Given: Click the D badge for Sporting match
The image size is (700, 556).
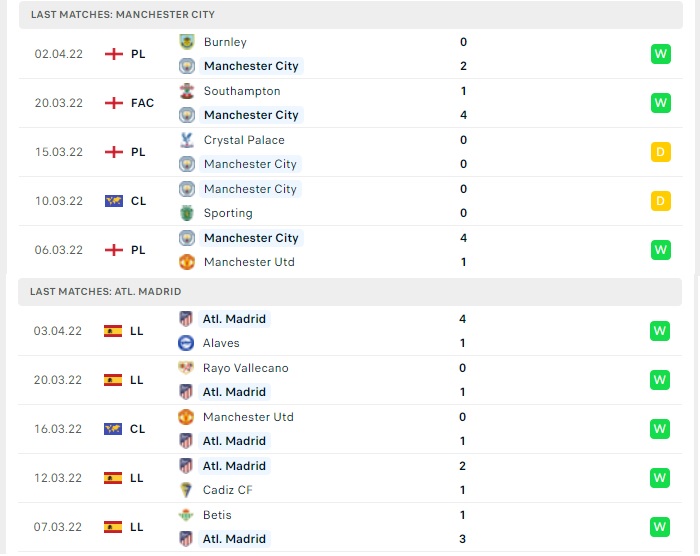Looking at the screenshot, I should tap(661, 201).
